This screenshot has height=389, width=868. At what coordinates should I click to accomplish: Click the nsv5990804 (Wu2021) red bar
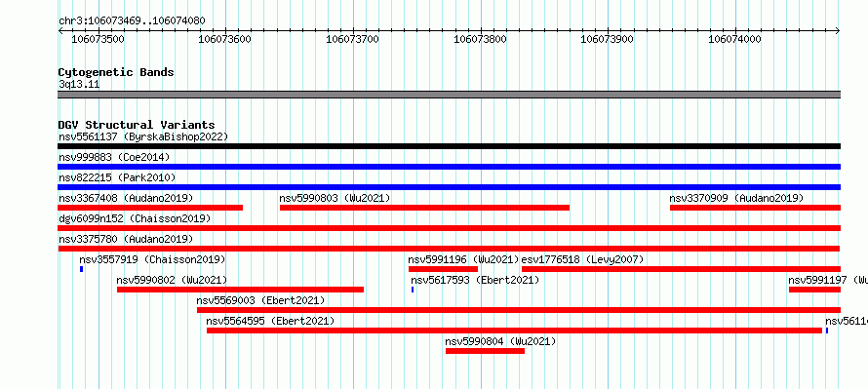[485, 351]
